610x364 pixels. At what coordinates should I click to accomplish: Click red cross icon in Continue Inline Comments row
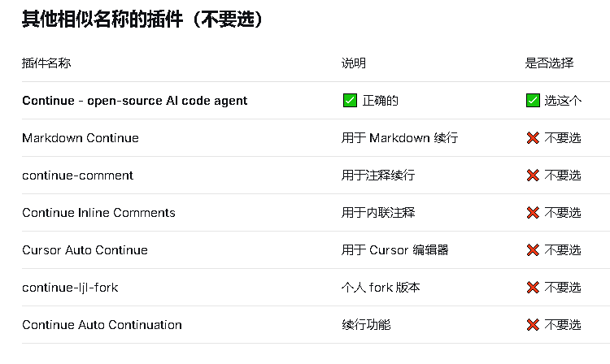533,213
